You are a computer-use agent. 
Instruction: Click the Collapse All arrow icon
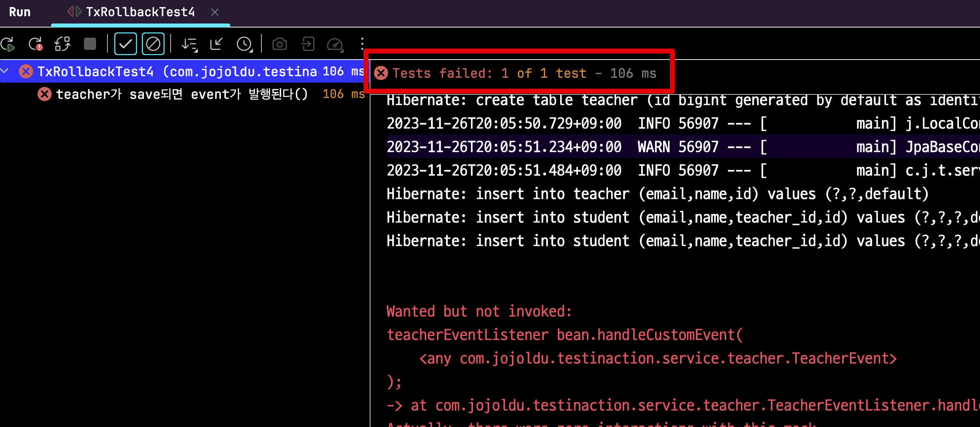click(x=216, y=44)
